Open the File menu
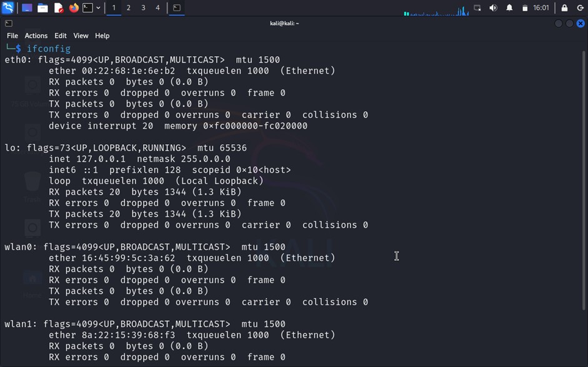 pos(12,36)
